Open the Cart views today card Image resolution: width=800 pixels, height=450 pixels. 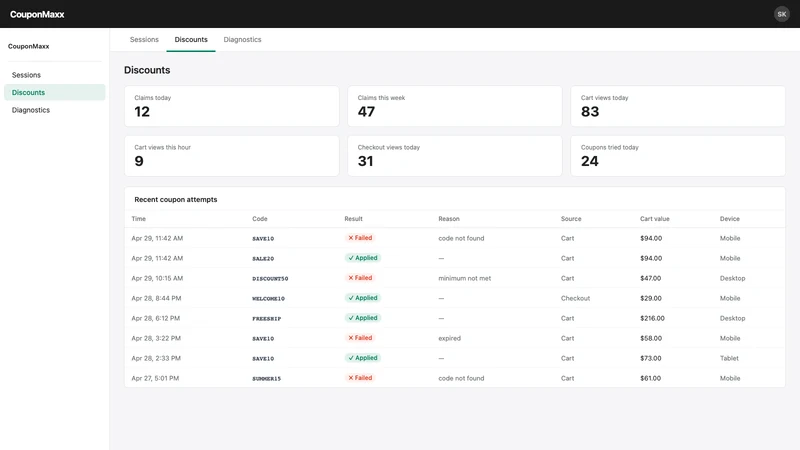pos(678,106)
